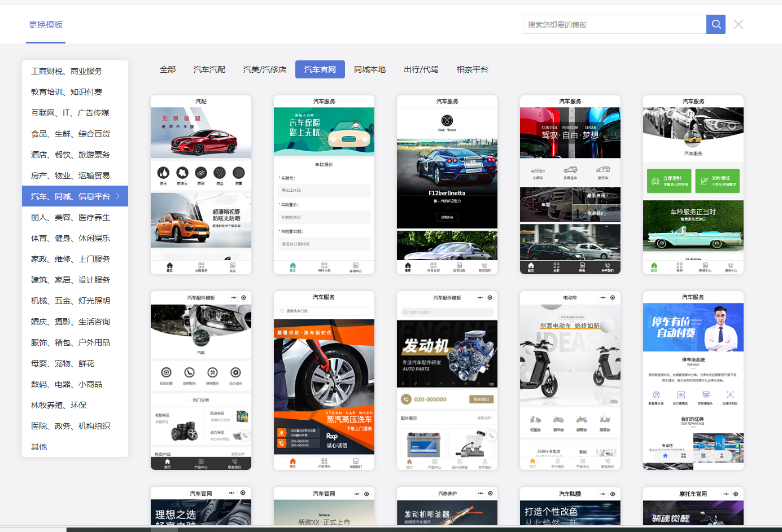This screenshot has width=782, height=532.
Task: Go to category 婚庆、摄影、生活咨询
Action: (x=75, y=322)
